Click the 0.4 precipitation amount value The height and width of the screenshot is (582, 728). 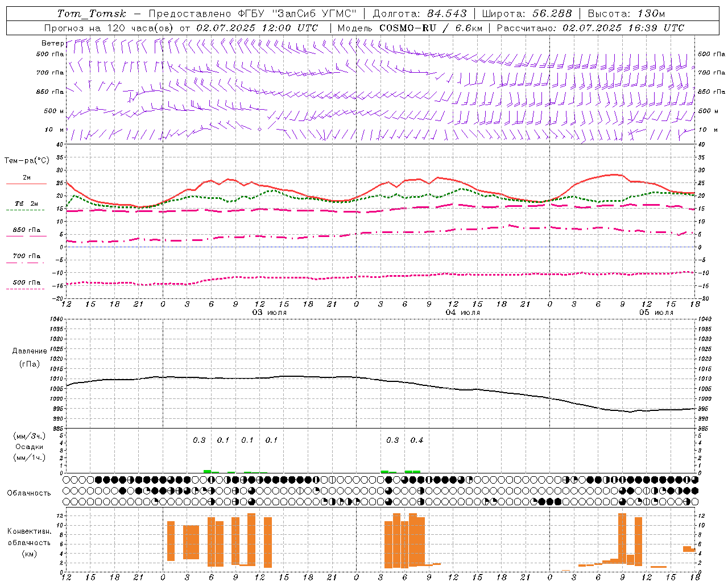click(x=417, y=440)
